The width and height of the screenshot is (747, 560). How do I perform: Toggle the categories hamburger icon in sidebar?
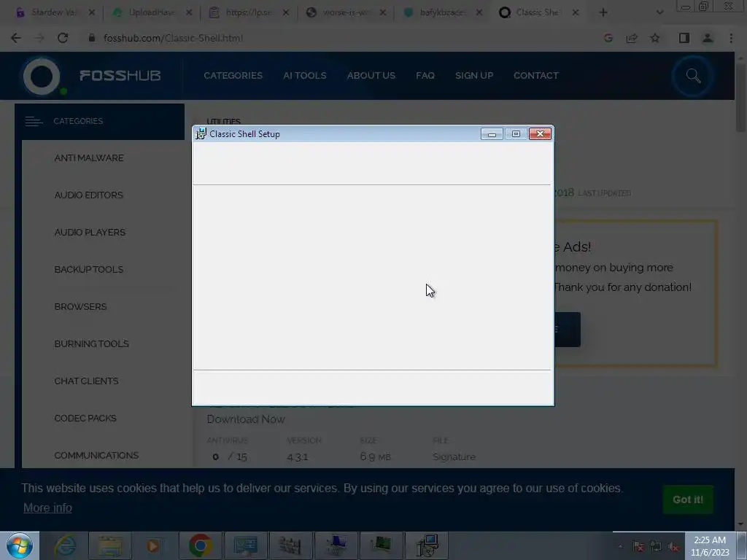(34, 122)
